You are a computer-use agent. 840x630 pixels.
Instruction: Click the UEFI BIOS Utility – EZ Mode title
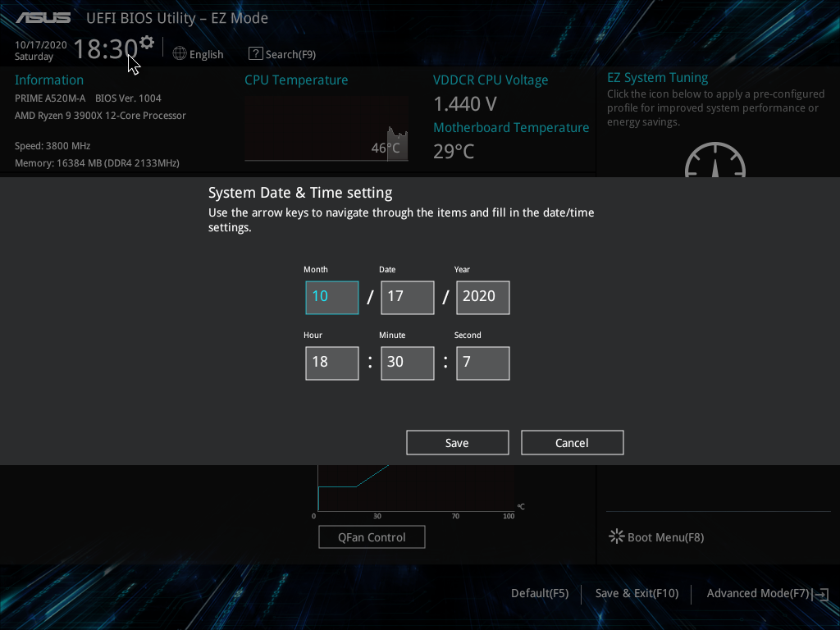[177, 18]
